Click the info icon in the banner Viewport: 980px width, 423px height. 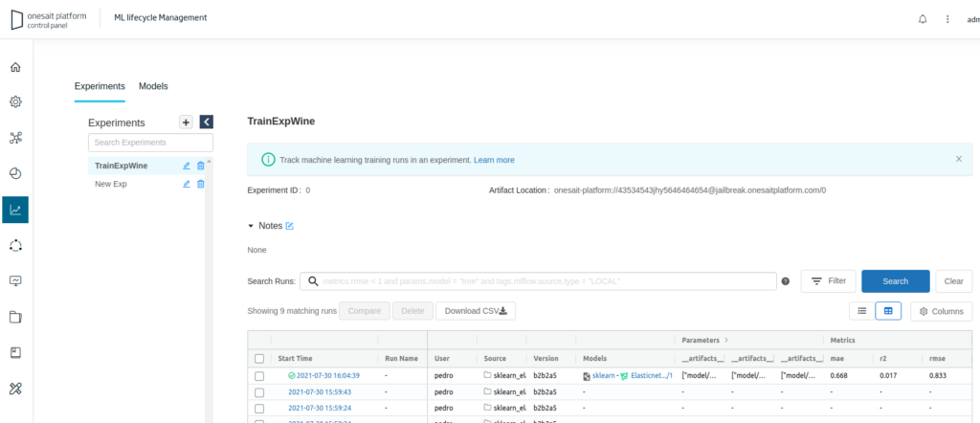268,160
